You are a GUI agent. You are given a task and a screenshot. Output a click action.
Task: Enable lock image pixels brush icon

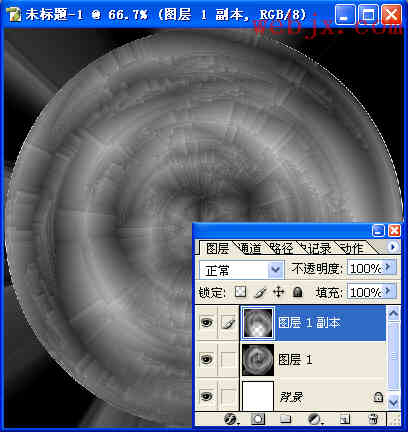(x=260, y=292)
